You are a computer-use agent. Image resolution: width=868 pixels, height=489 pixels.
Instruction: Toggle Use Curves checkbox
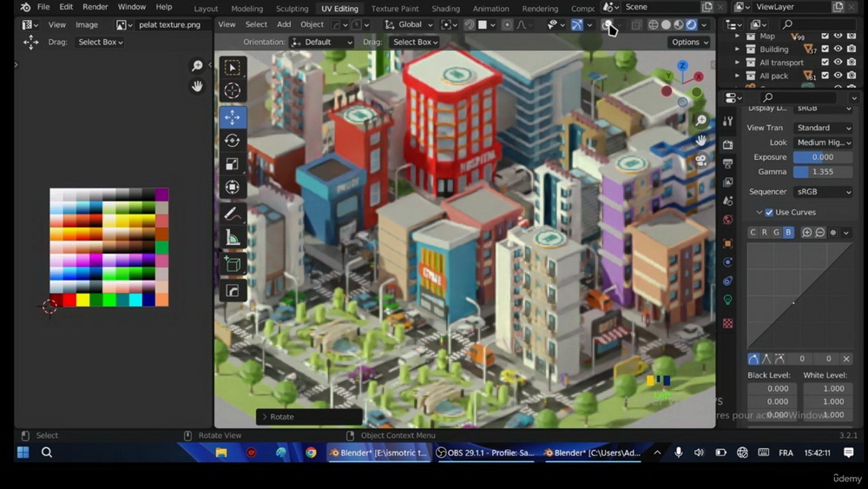(x=769, y=213)
